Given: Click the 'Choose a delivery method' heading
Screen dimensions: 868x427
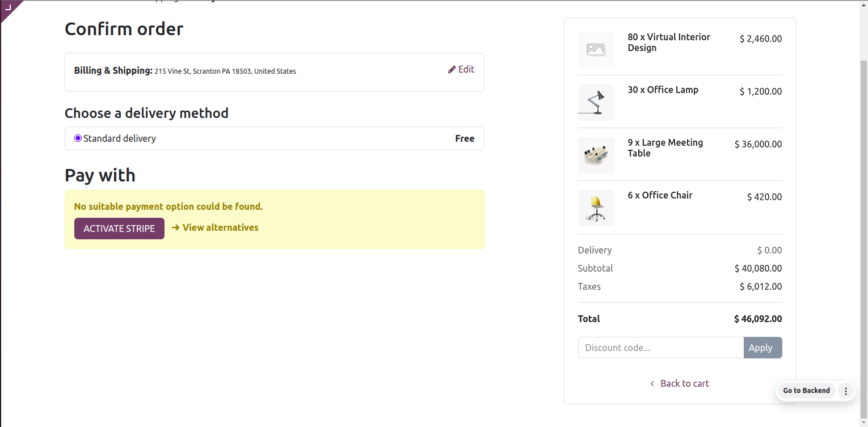Looking at the screenshot, I should (x=146, y=113).
